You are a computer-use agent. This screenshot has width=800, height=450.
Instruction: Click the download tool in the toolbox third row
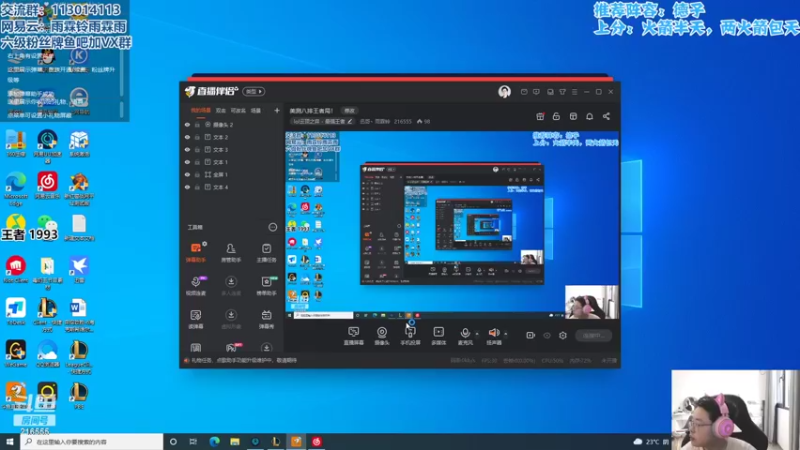click(x=231, y=319)
